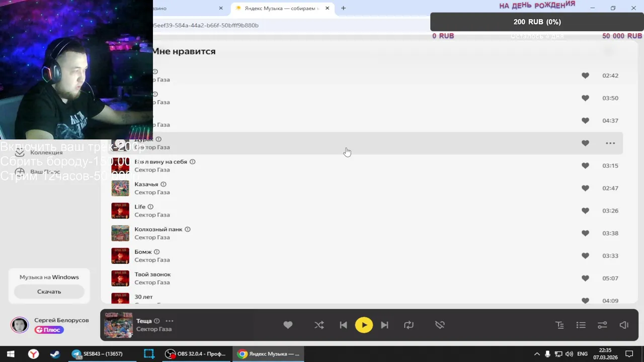Play Life via its cover thumbnail

[120, 211]
